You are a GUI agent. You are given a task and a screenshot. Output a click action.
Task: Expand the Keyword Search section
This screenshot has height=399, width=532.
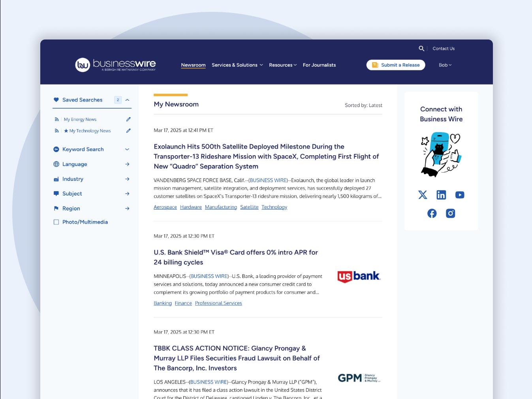click(127, 149)
